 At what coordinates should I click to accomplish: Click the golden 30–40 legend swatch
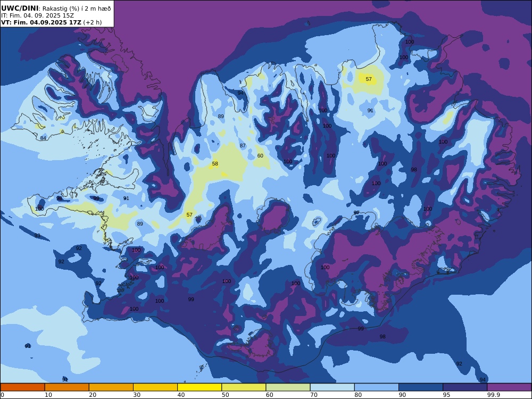(155, 387)
